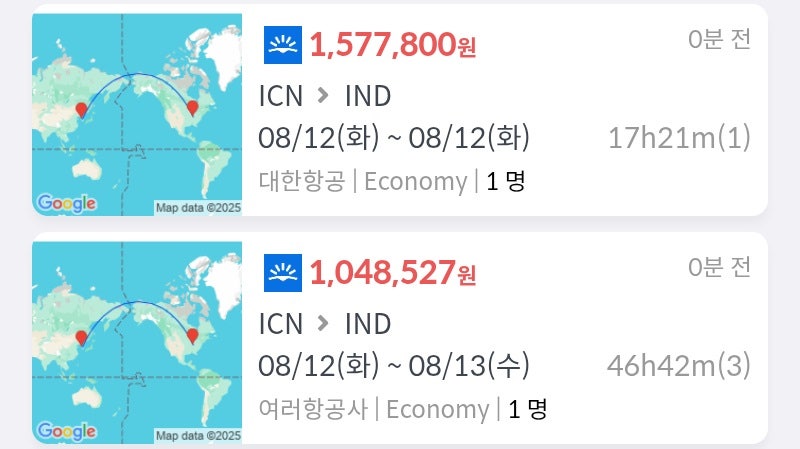Click the Seoul red map pin in first map

(81, 110)
